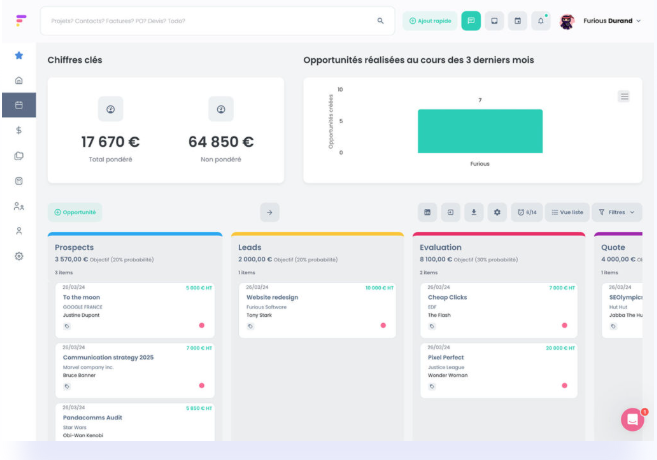Screen dimensions: 657x460
Task: Open the contacts group icon in sidebar
Action: point(19,206)
